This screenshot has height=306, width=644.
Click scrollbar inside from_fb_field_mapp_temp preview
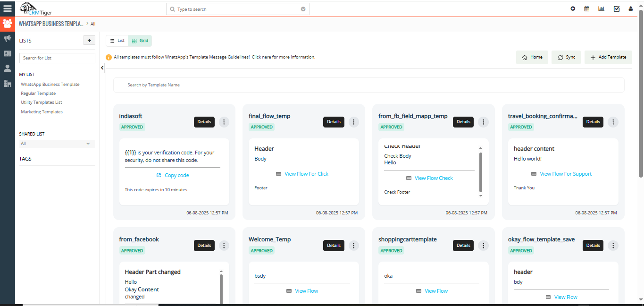pyautogui.click(x=481, y=172)
